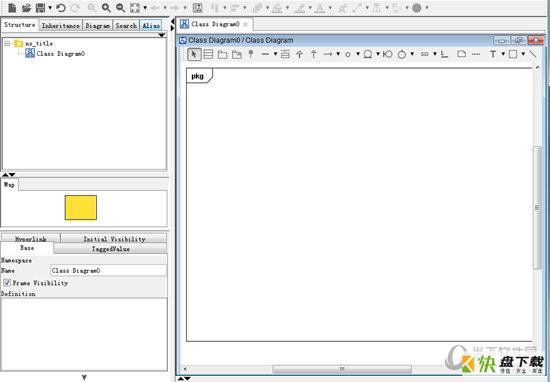This screenshot has width=550, height=382.
Task: Select the Association line tool
Action: [266, 54]
